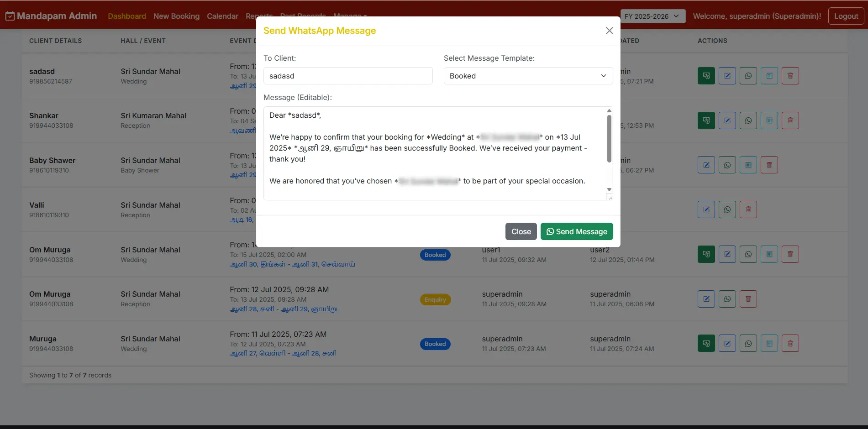Click the Tamil date link ending with ஞாயிறு in Om Muruga Reception row
The height and width of the screenshot is (429, 868).
[284, 309]
